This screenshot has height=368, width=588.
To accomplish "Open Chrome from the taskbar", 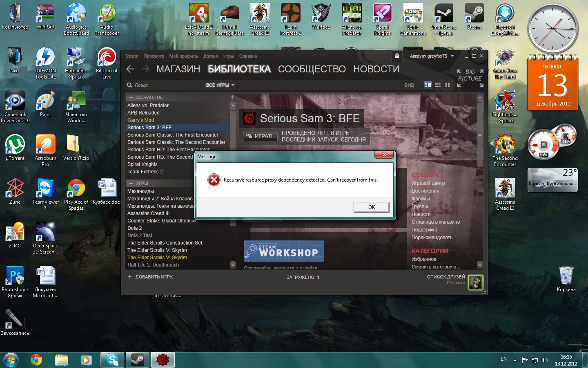I will point(36,360).
